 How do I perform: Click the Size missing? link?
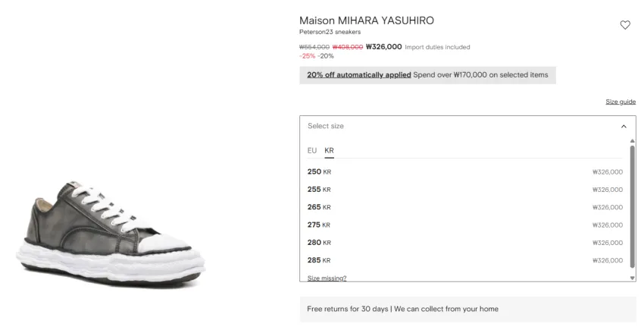coord(327,278)
